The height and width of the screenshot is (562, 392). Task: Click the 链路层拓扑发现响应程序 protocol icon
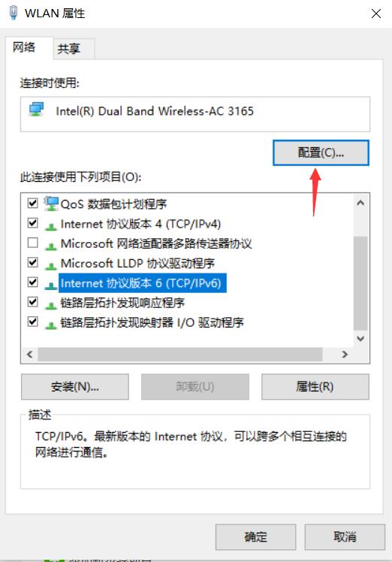click(51, 305)
